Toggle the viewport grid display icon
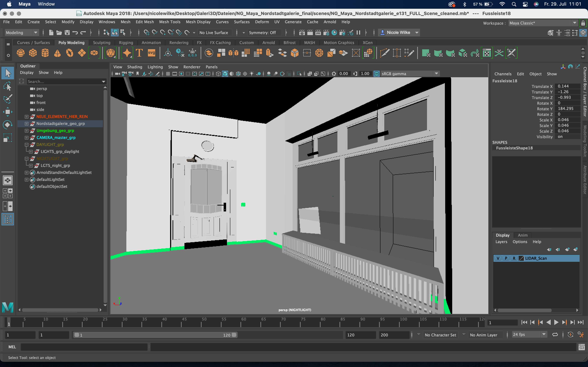The image size is (588, 367). point(167,74)
